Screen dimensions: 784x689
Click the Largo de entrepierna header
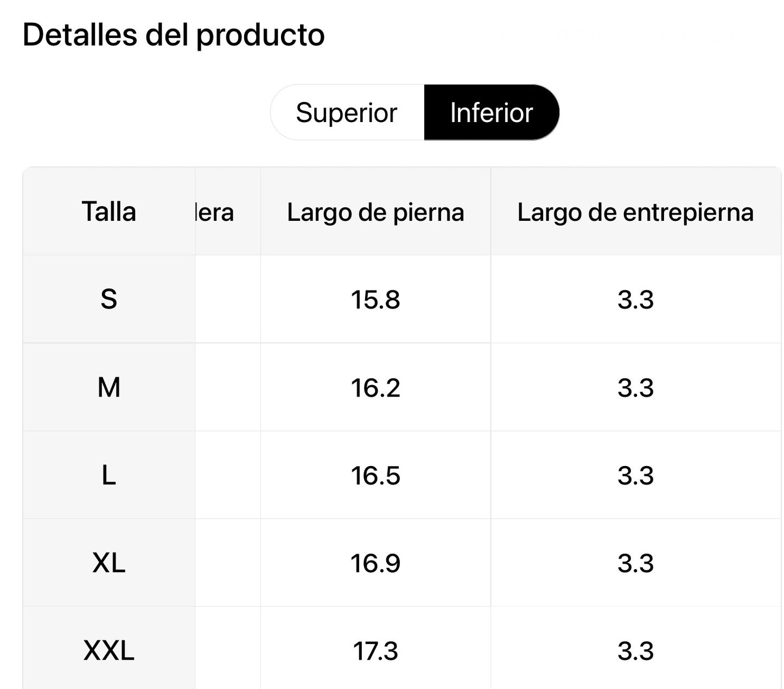(x=635, y=212)
